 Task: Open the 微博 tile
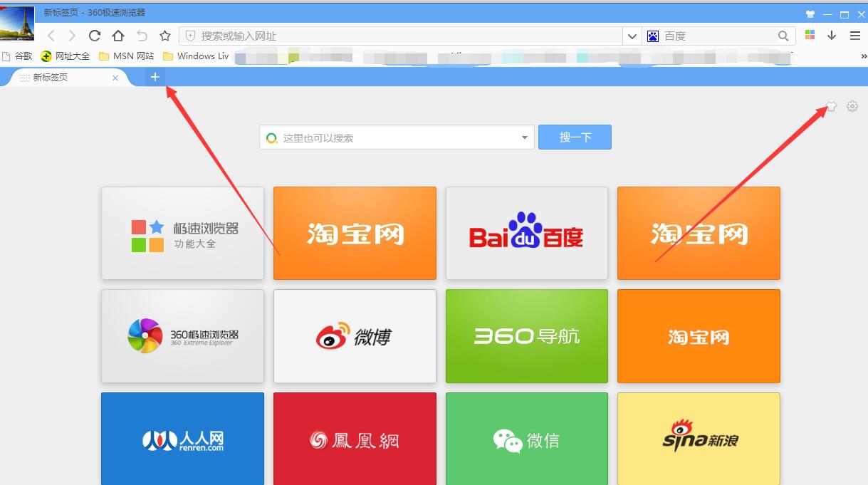tap(355, 336)
